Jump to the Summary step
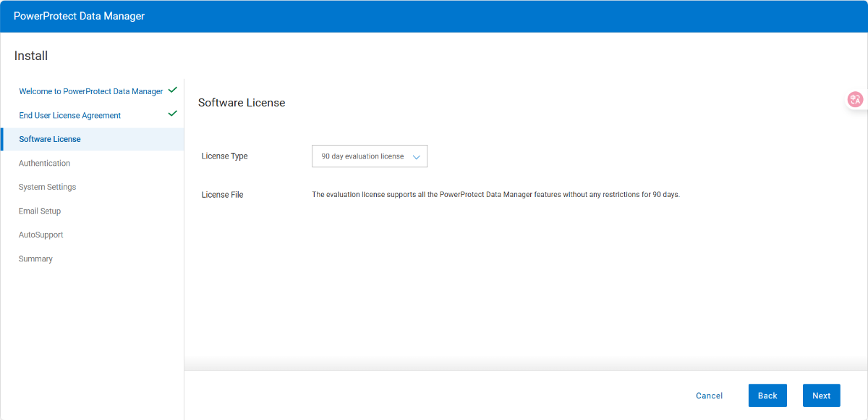Viewport: 868px width, 420px height. click(35, 259)
